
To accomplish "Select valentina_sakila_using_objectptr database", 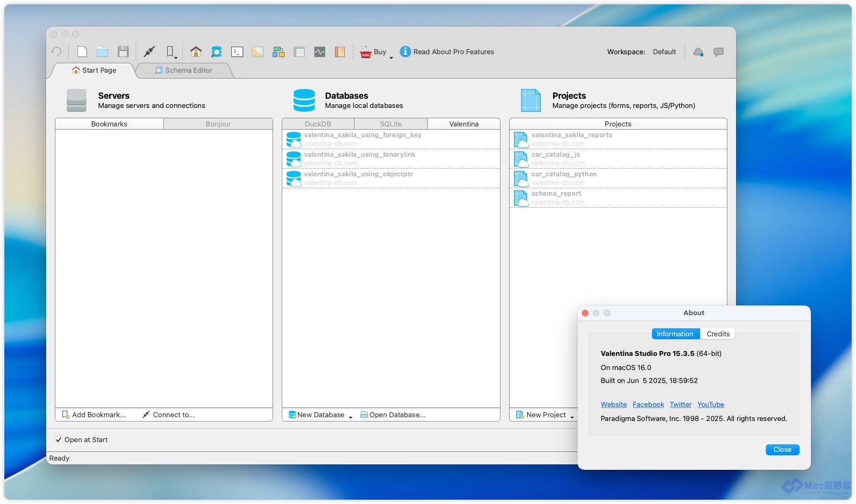I will point(391,178).
